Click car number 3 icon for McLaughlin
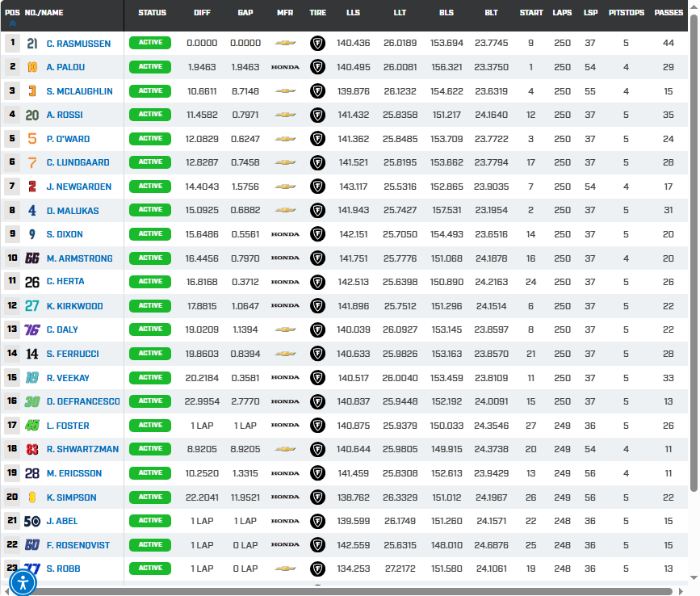 (32, 91)
